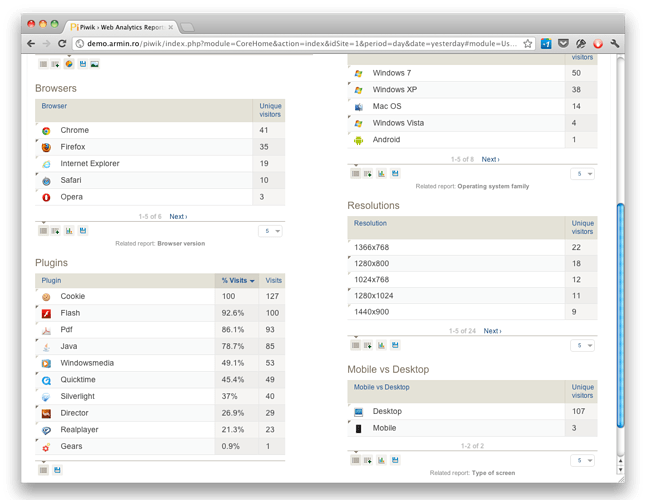Screen dimensions: 647x500
Task: Select the Piwik Web Analytics Reports tab
Action: pyautogui.click(x=122, y=27)
